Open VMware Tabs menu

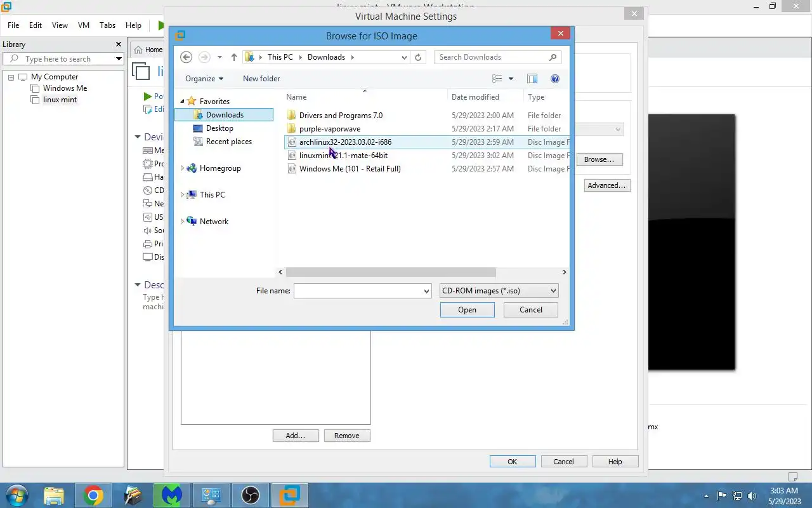(108, 25)
